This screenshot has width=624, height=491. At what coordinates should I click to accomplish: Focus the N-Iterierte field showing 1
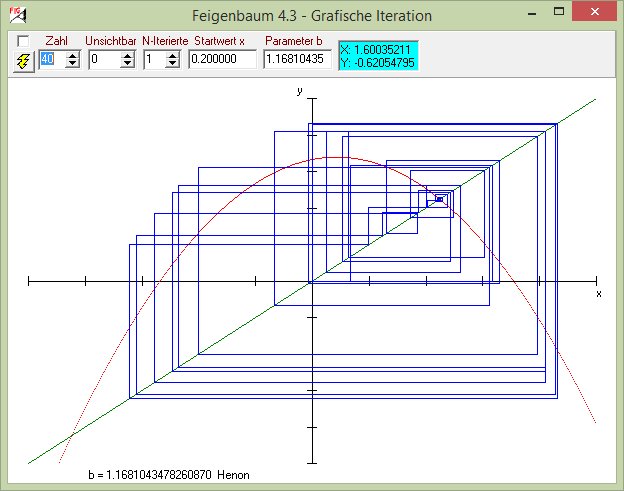pos(155,59)
